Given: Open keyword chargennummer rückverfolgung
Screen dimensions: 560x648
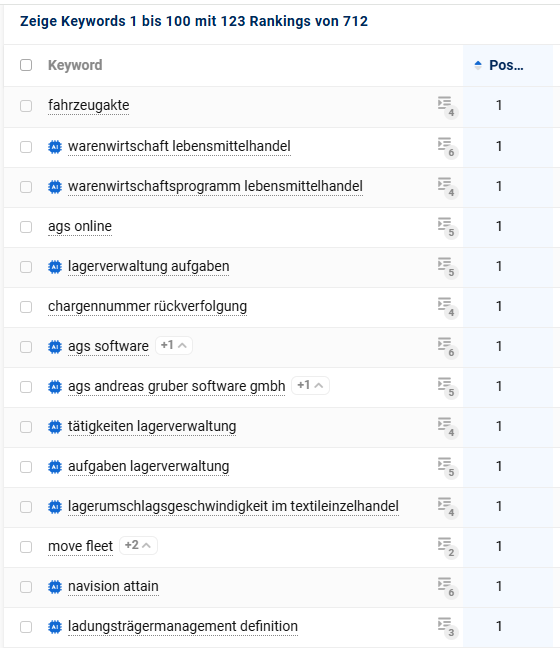Looking at the screenshot, I should tap(148, 307).
